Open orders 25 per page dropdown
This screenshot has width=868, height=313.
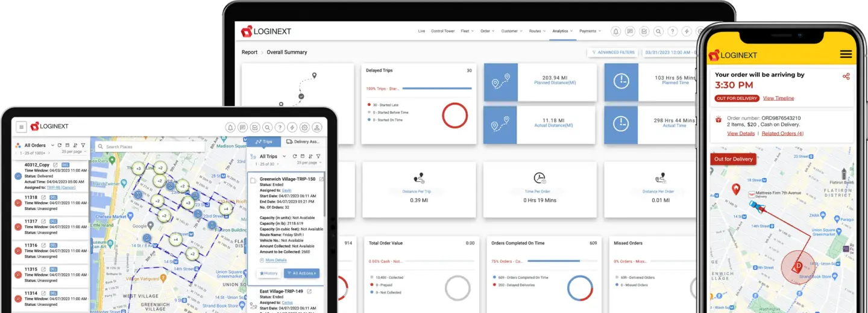[74, 152]
